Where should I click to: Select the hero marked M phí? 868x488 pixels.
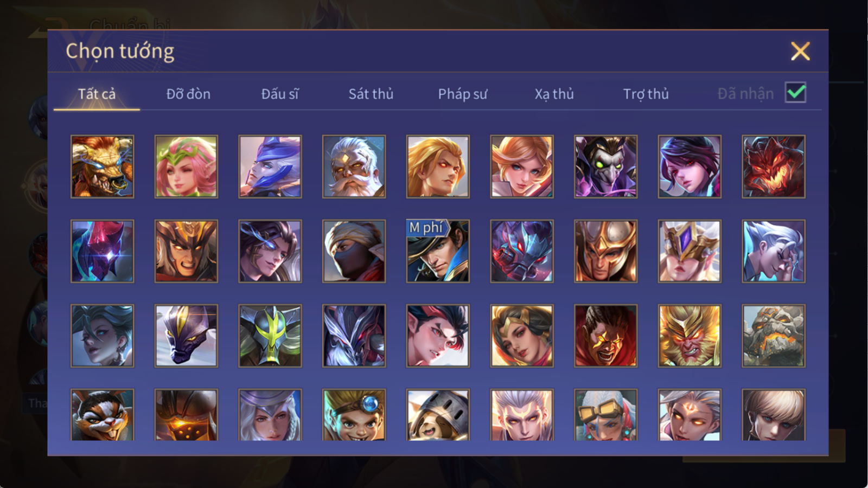[x=438, y=251]
